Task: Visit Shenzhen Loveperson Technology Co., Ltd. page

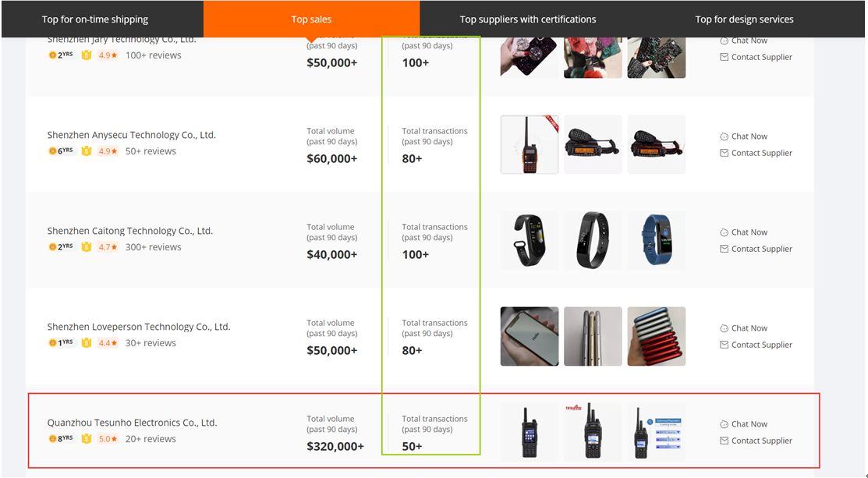Action: pos(139,327)
